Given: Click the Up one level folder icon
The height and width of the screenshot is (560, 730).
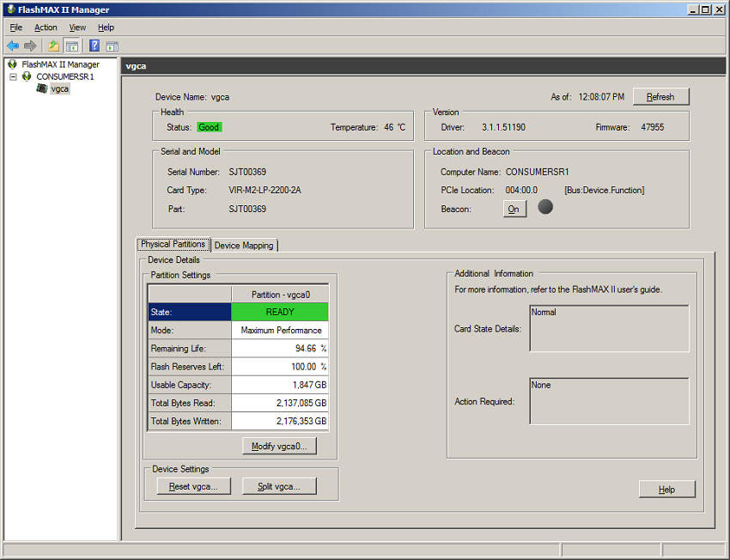Looking at the screenshot, I should [54, 46].
